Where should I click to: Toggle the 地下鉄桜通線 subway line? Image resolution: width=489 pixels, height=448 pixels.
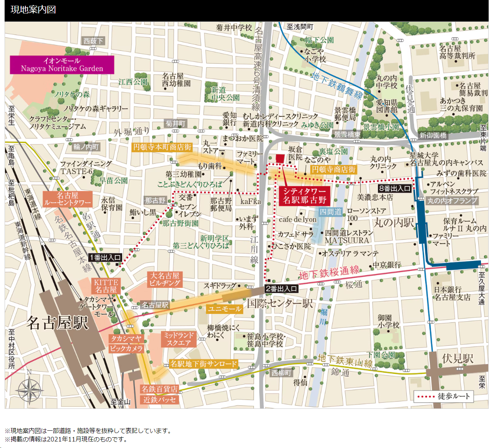click(329, 272)
